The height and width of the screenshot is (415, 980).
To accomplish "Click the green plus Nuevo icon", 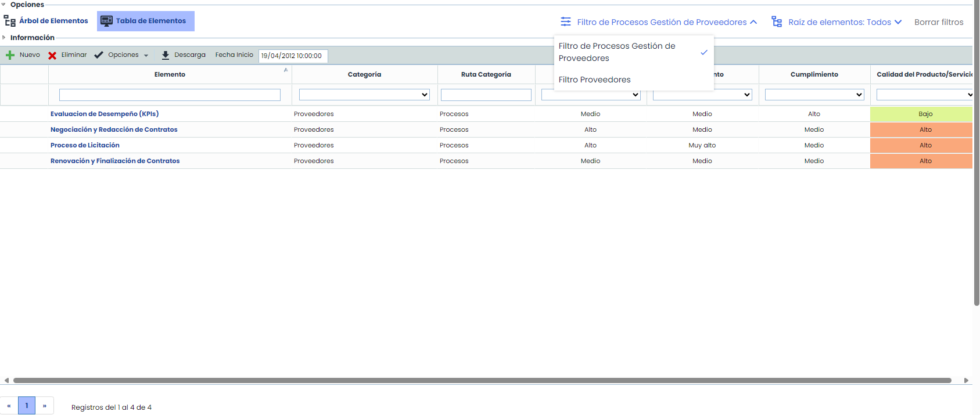I will (10, 55).
